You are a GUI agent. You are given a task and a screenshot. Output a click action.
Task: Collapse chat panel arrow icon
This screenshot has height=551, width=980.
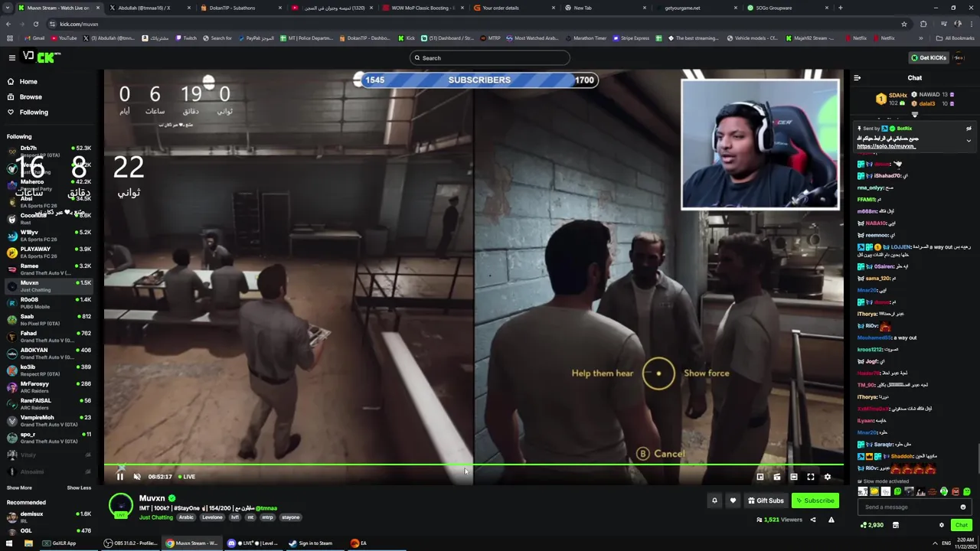point(857,77)
